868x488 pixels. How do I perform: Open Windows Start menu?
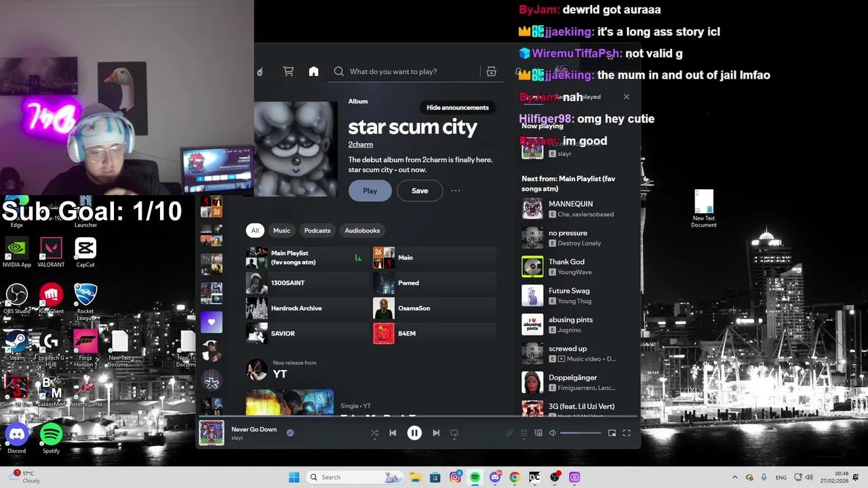294,477
